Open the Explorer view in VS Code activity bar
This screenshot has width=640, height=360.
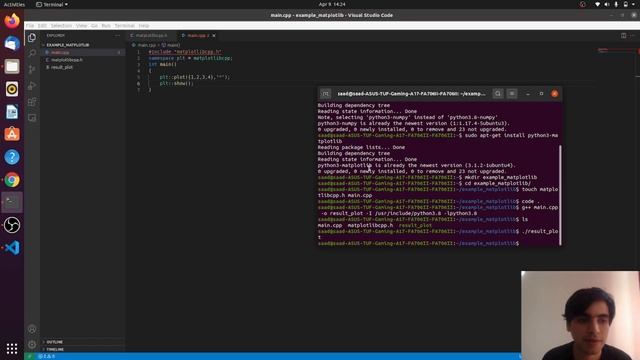coord(32,38)
